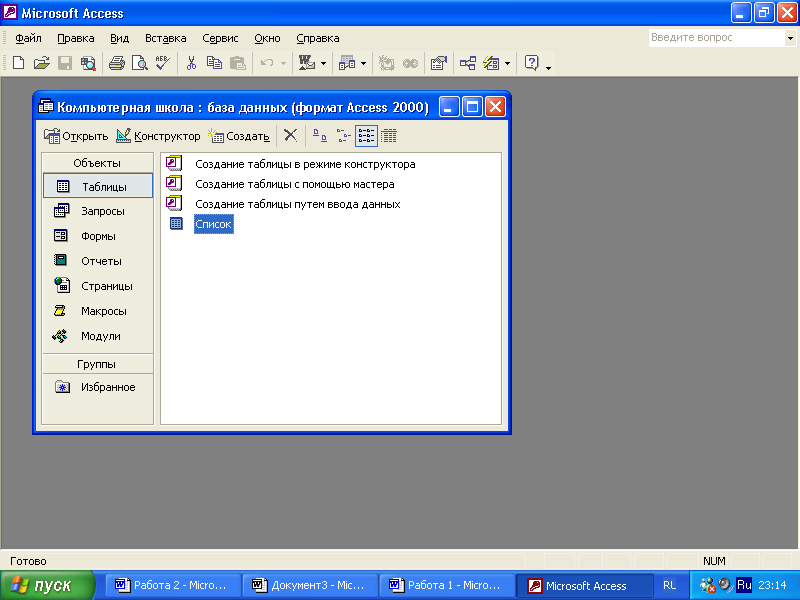Click the Print preview icon
The height and width of the screenshot is (600, 800).
[x=139, y=63]
